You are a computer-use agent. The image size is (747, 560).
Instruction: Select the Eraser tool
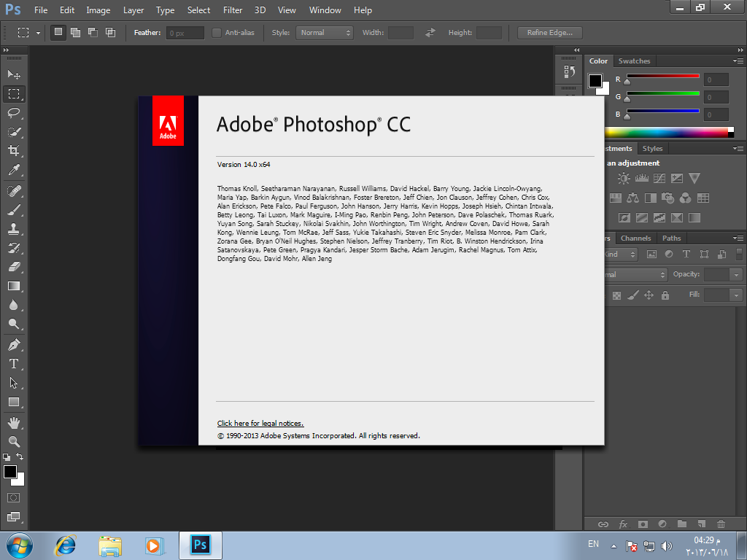(x=14, y=267)
